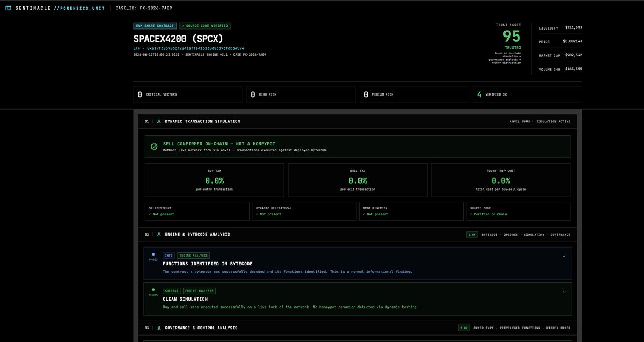Click the GOVERNANCE & CONTROL ANALYSIS section heading
Image resolution: width=644 pixels, height=342 pixels.
point(201,328)
